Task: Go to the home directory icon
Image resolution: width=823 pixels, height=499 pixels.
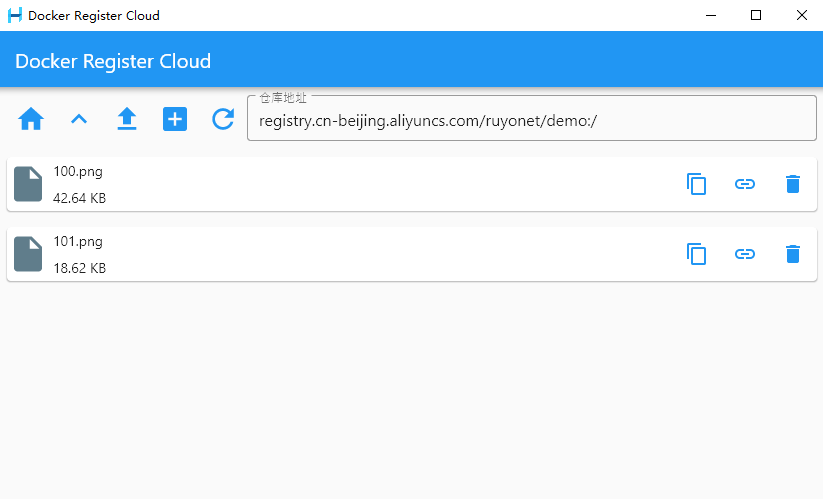Action: (31, 120)
